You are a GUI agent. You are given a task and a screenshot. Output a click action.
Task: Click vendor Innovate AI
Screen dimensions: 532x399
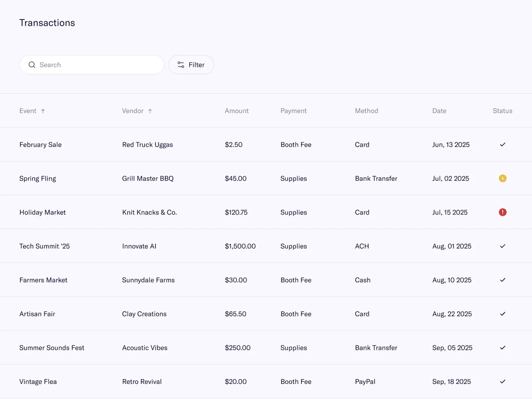(139, 246)
